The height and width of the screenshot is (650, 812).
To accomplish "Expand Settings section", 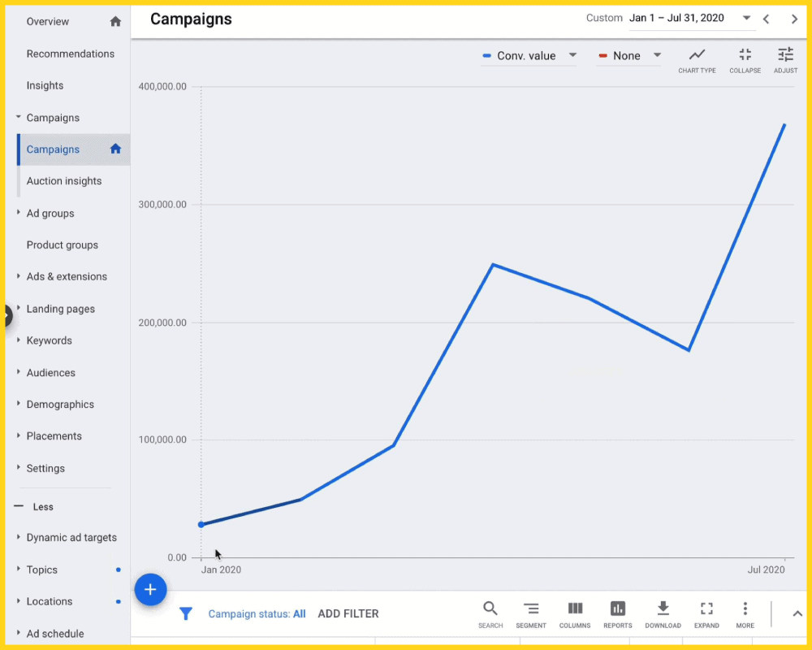I will click(x=18, y=467).
